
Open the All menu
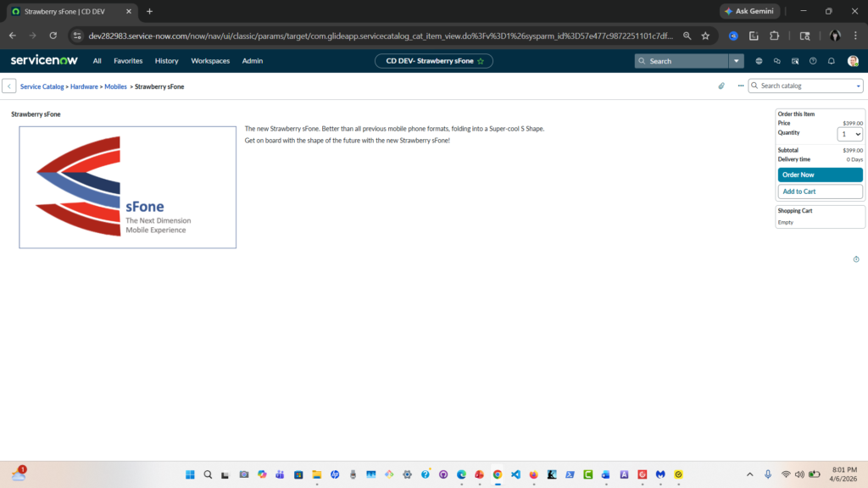click(97, 61)
